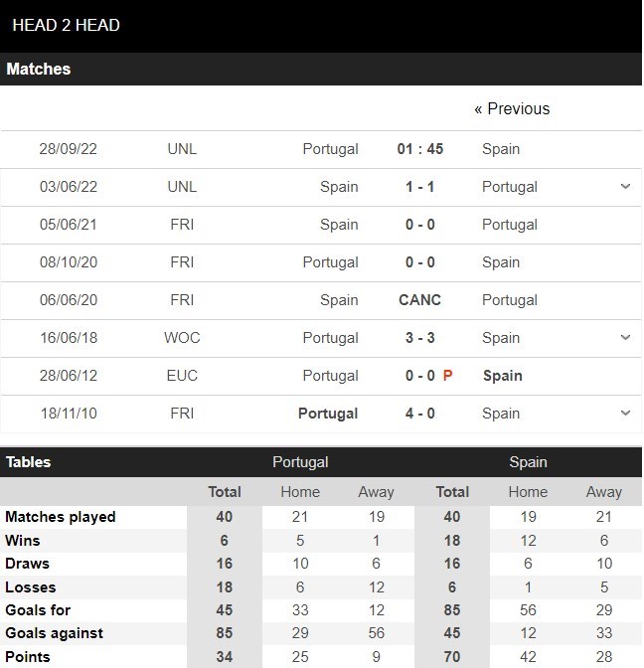Click the 0 - 0 score on 05/06/21

click(420, 225)
